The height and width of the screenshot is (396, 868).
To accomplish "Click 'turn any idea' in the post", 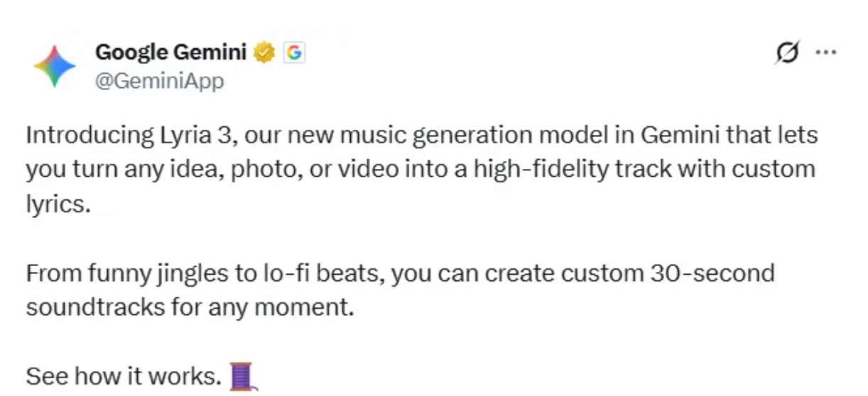I will [x=147, y=169].
